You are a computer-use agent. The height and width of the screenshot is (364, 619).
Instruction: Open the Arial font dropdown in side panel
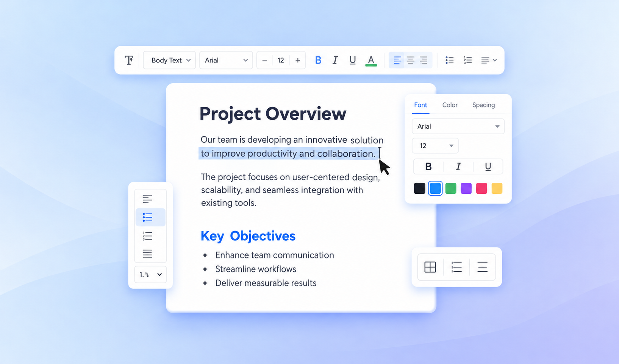458,126
